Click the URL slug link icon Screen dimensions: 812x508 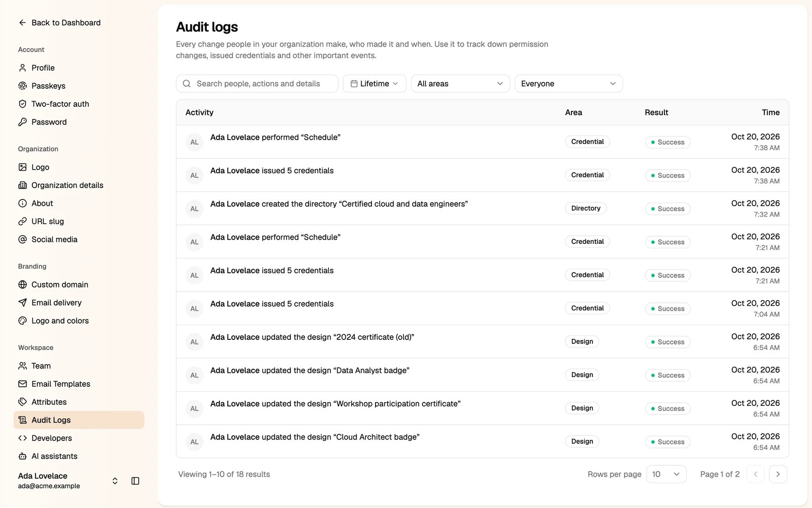click(x=22, y=221)
